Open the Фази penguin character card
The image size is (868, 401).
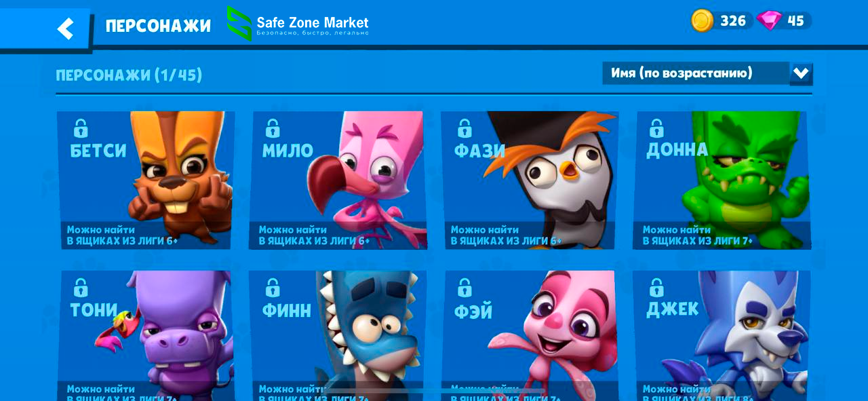530,180
